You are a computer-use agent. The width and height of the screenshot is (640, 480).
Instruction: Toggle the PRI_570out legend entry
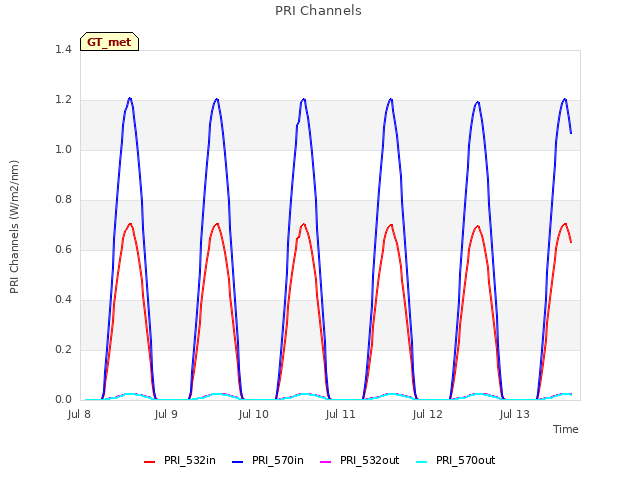[x=456, y=461]
